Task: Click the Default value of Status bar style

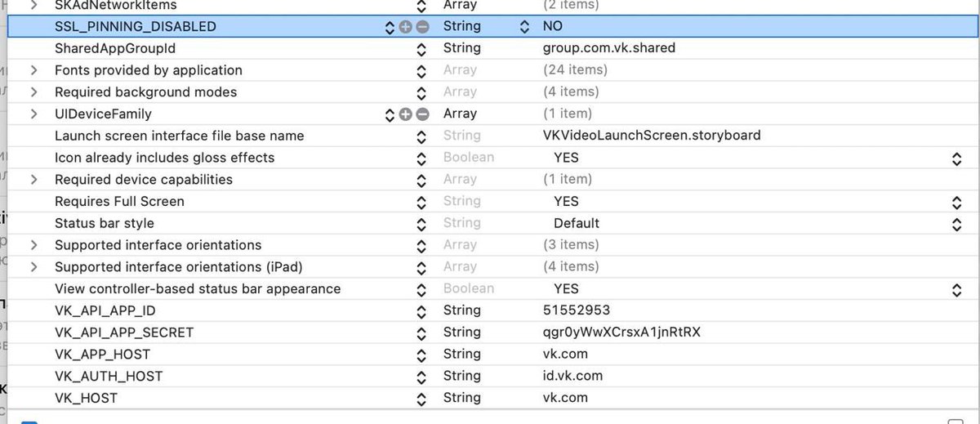Action: pos(577,223)
